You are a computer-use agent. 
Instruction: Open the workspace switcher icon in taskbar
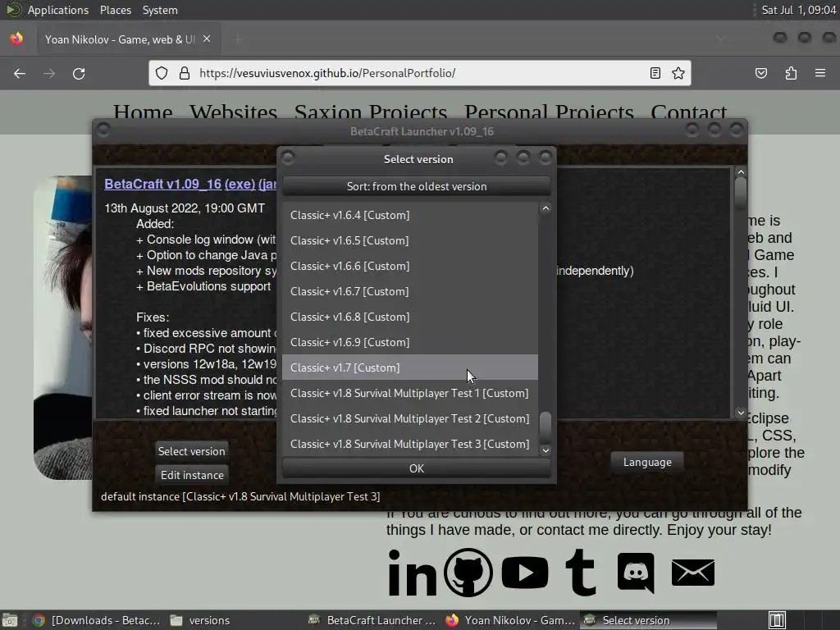tap(777, 620)
